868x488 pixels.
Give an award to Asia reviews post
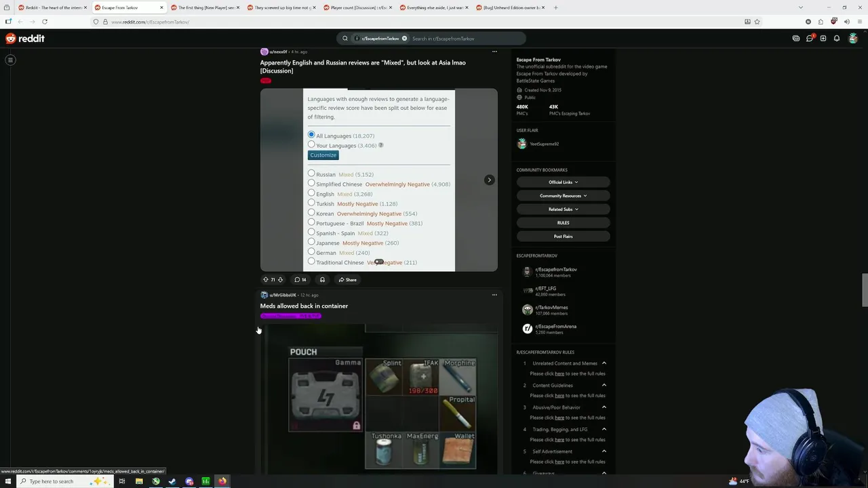(322, 279)
